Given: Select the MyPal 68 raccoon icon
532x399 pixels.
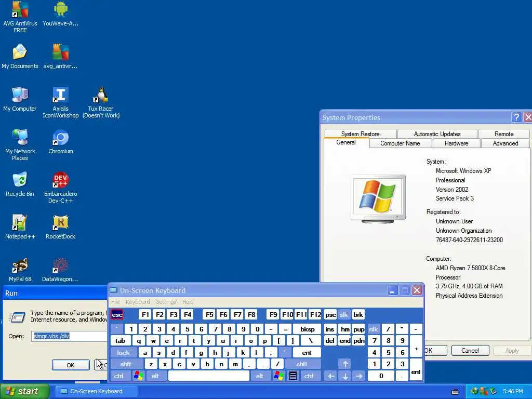Looking at the screenshot, I should tap(20, 270).
